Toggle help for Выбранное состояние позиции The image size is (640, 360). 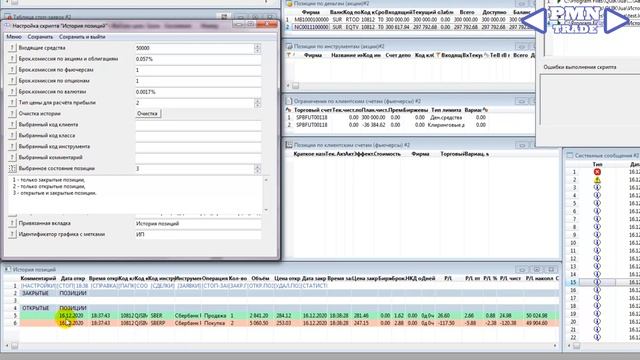pyautogui.click(x=12, y=169)
